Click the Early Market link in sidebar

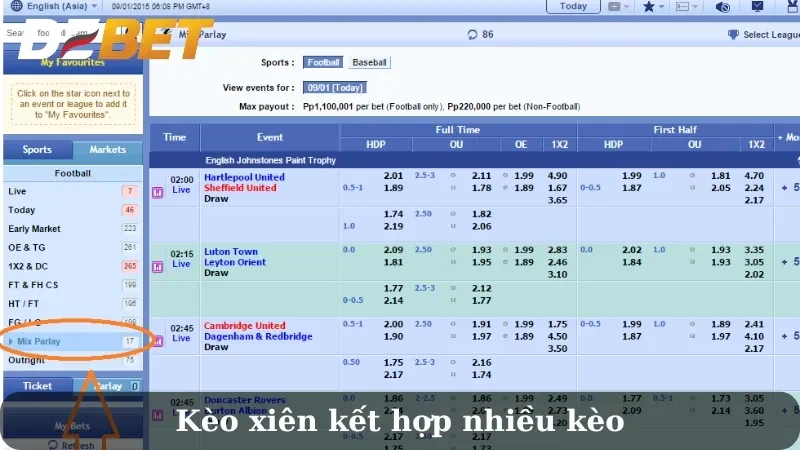[34, 229]
